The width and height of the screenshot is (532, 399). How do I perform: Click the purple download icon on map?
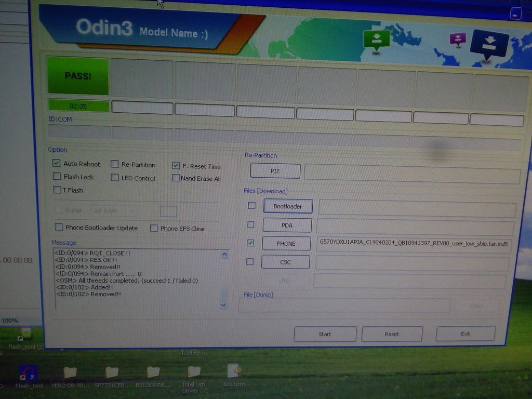point(458,39)
